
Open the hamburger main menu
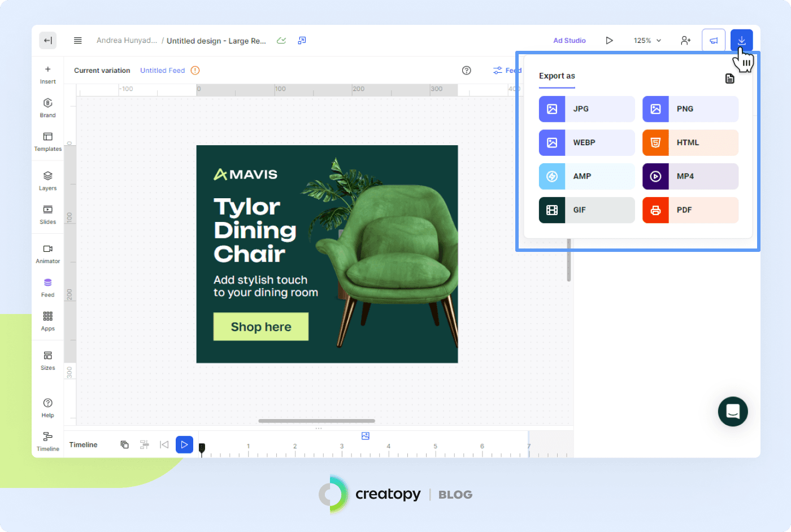coord(78,41)
